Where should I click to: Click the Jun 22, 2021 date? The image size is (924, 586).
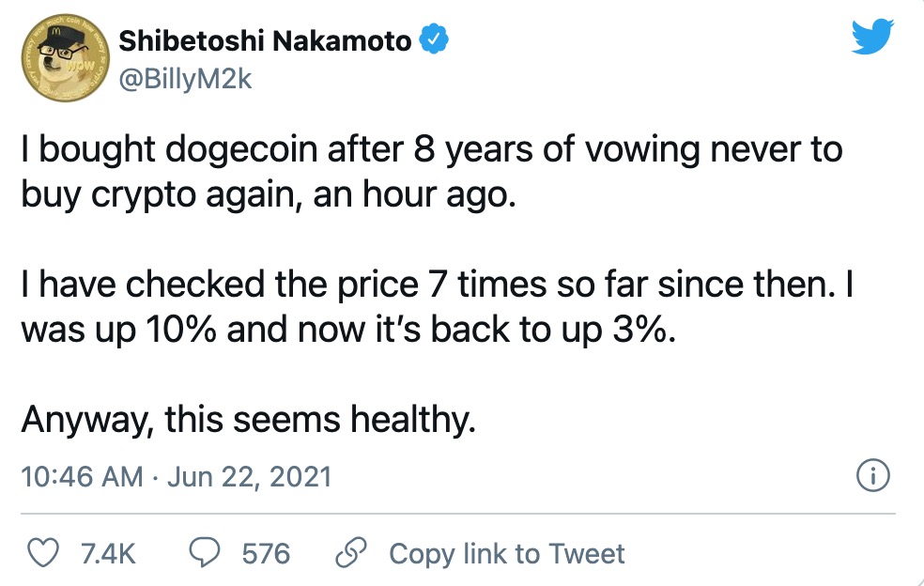249,476
